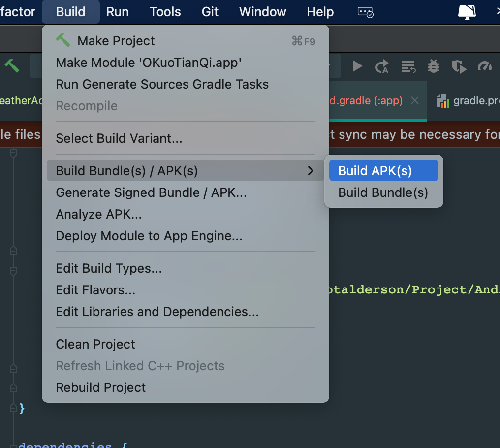Close the build.gradle (:app) tab
500x448 pixels.
(414, 101)
